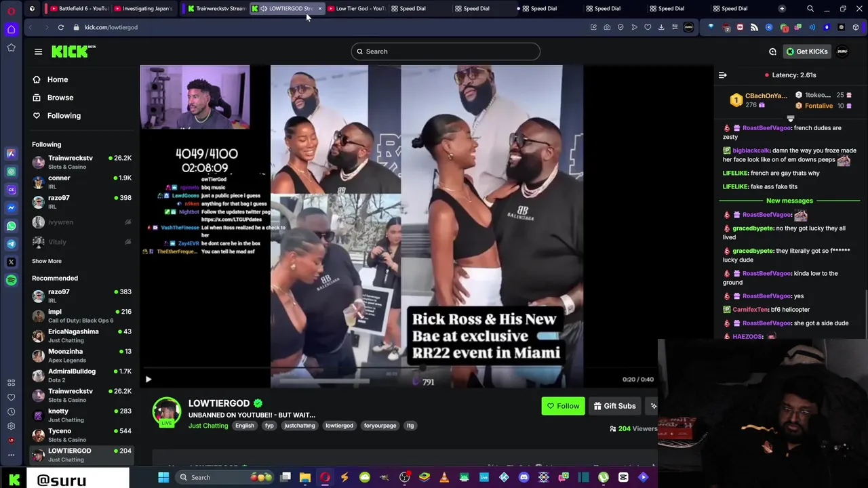The image size is (868, 488).
Task: Follow the LOWTIERGOD channel
Action: pos(563,406)
